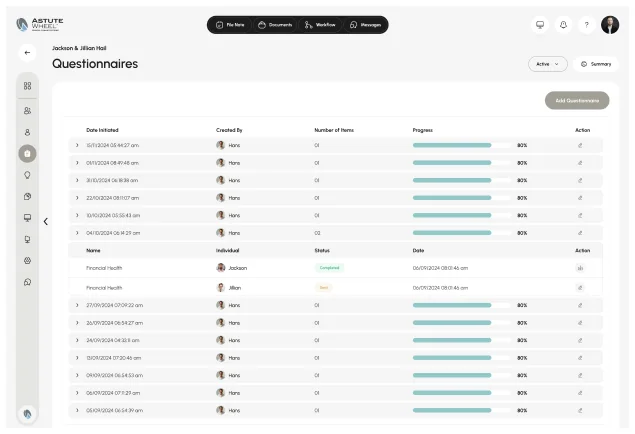Screen dimensions: 635x434
Task: Open the Active status dropdown
Action: tap(548, 64)
